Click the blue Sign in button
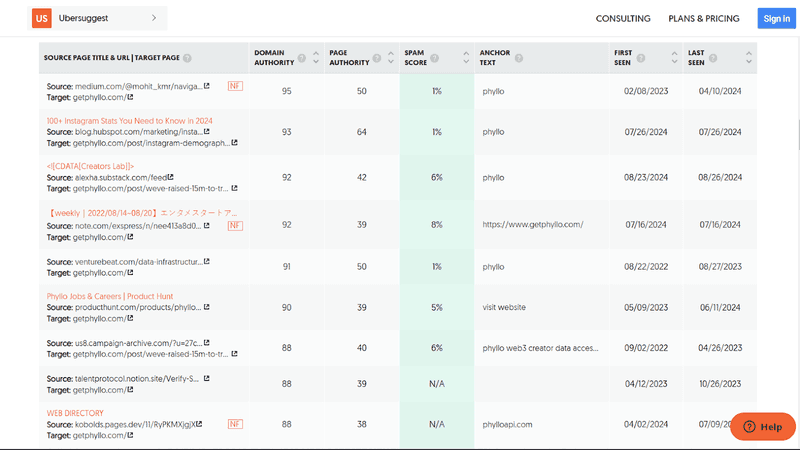The image size is (800, 450). point(776,18)
